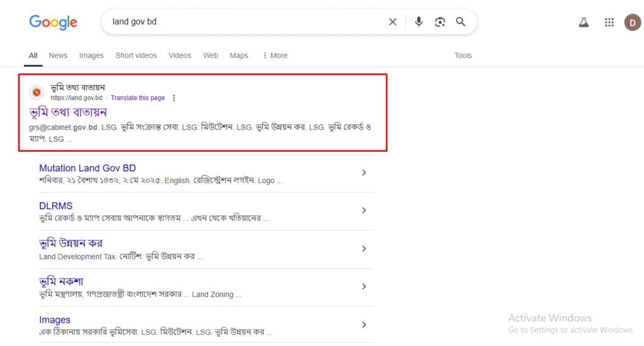Image resolution: width=644 pixels, height=346 pixels.
Task: Click the grs@cabinet.gov.bd snippet text
Action: pos(64,127)
